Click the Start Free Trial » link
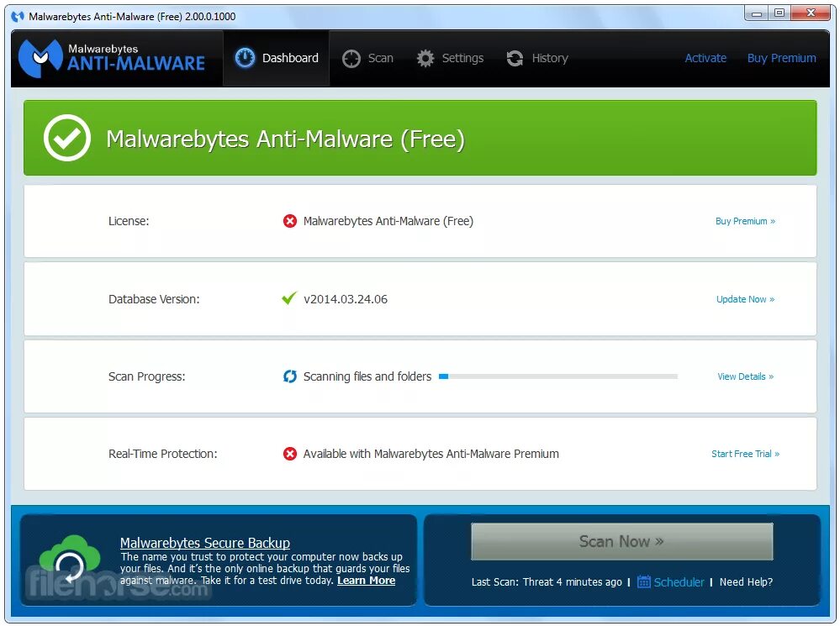840x626 pixels. (x=745, y=454)
